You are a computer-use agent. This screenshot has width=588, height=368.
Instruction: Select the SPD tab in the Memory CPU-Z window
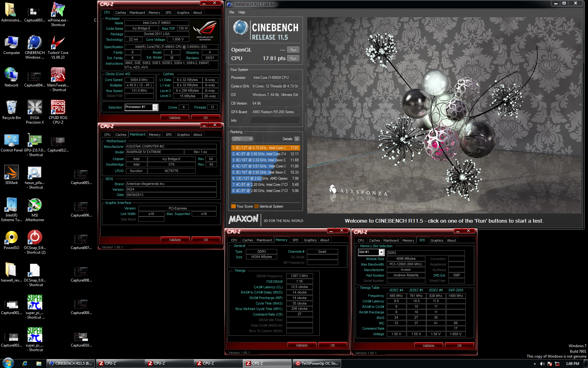[x=295, y=240]
